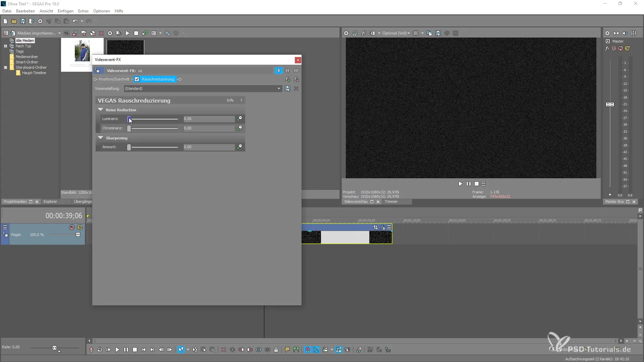
Task: Click the Chrominanz slider handle
Action: [x=129, y=128]
